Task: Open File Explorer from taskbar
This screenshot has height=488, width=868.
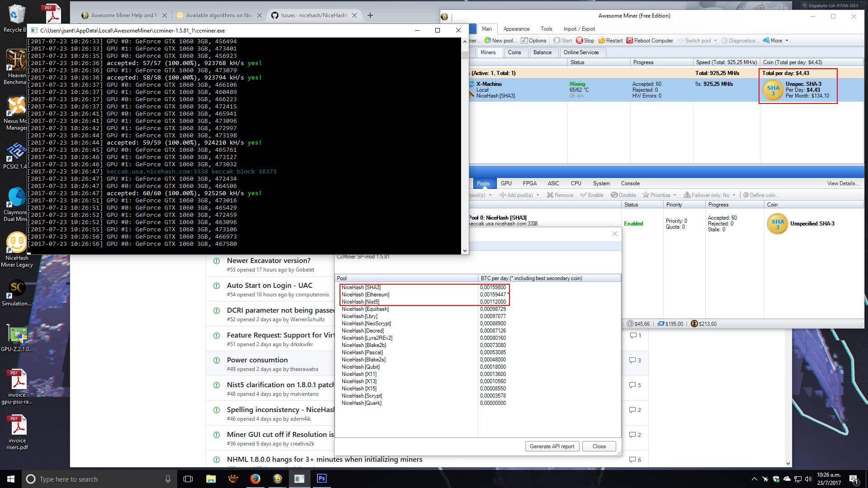Action: point(211,479)
